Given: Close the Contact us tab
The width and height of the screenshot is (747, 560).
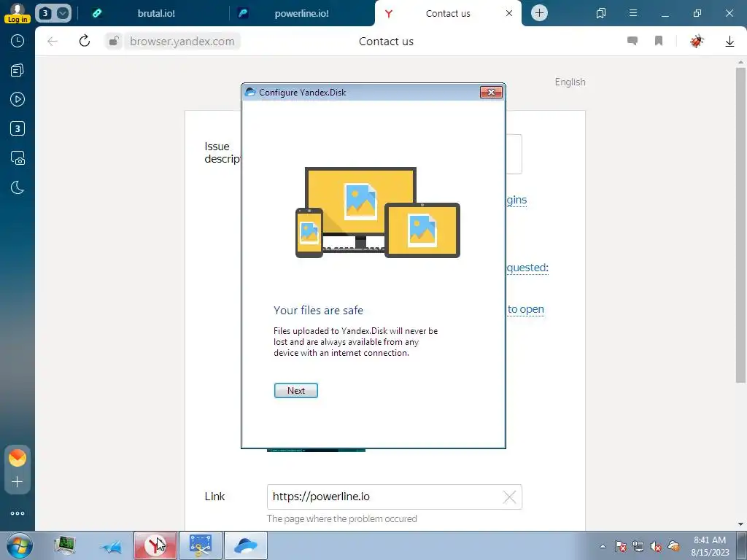Looking at the screenshot, I should point(509,13).
